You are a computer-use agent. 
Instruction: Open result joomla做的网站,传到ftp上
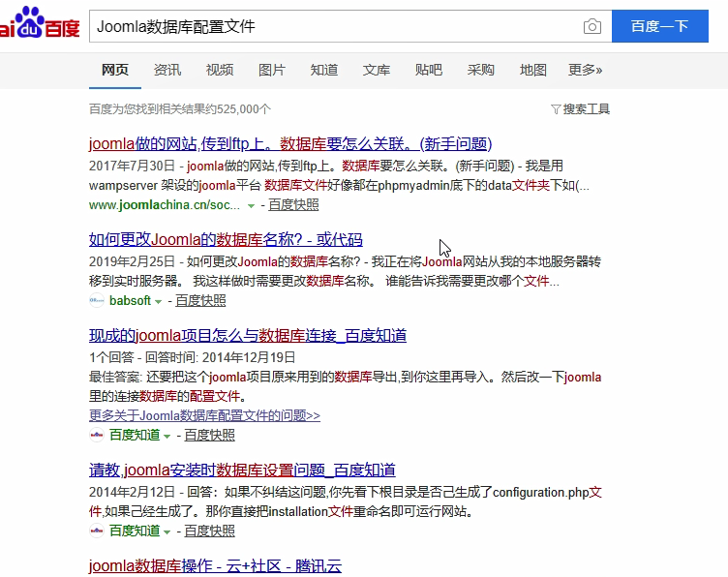(290, 144)
